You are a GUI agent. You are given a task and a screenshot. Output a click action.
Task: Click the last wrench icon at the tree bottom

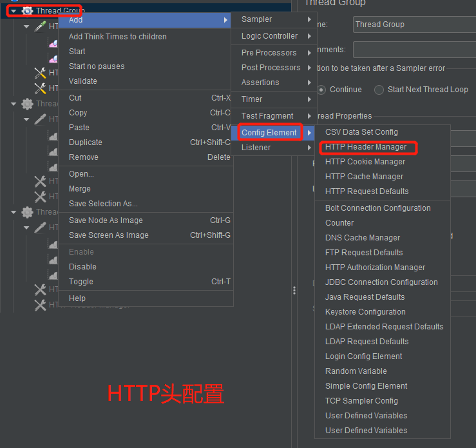tap(40, 305)
